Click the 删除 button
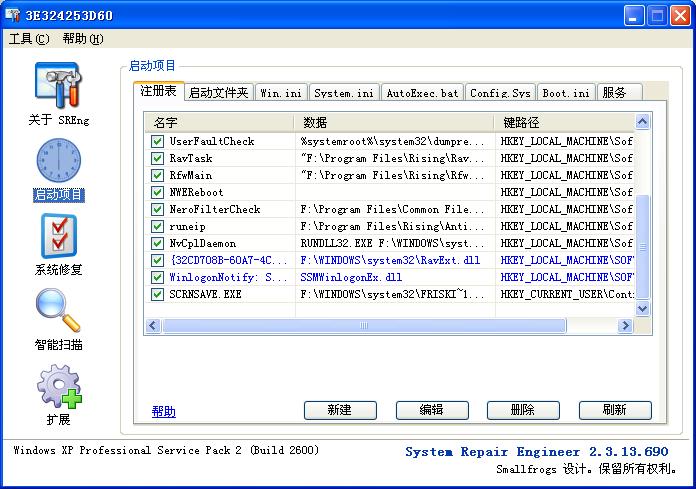Image resolution: width=696 pixels, height=489 pixels. pyautogui.click(x=523, y=410)
